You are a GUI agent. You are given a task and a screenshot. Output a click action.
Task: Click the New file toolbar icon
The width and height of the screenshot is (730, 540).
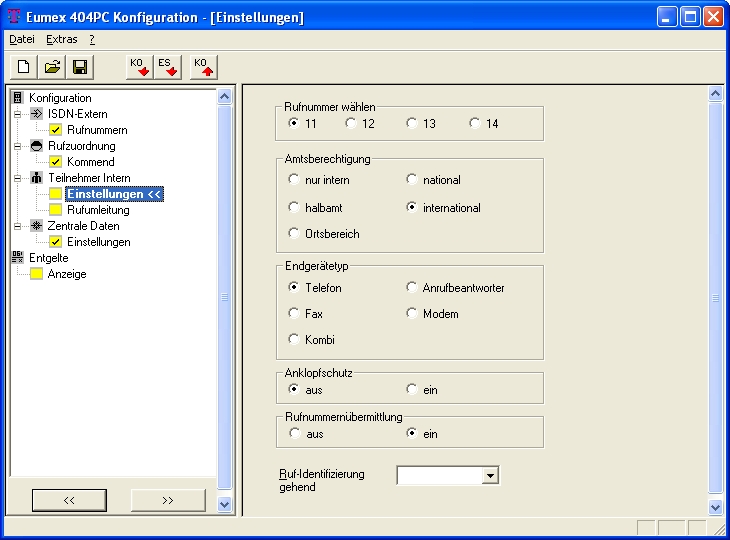(x=24, y=67)
